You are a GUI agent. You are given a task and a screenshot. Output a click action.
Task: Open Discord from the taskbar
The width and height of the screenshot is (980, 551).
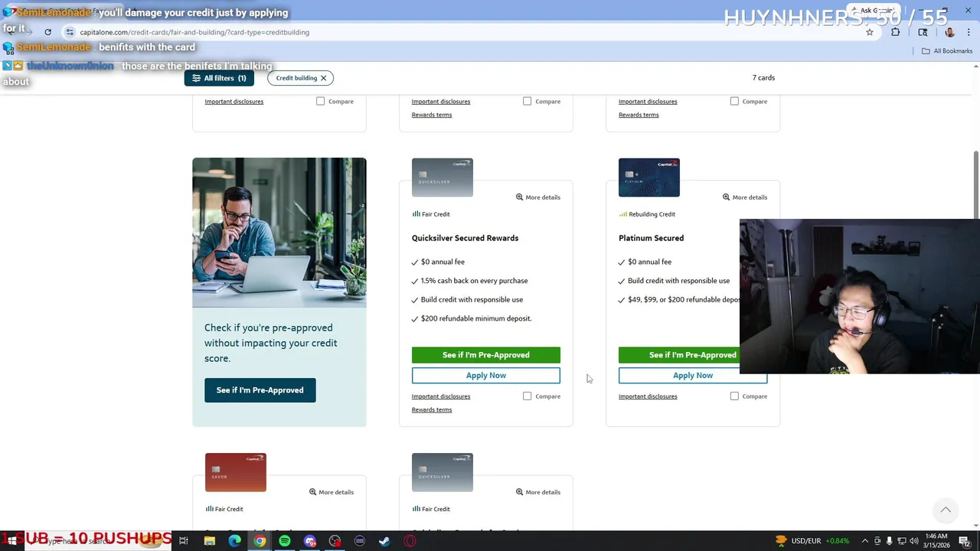(310, 541)
